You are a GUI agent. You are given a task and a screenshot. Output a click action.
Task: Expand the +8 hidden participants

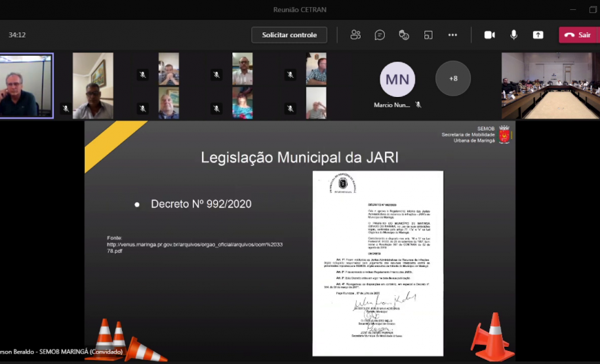click(x=453, y=79)
